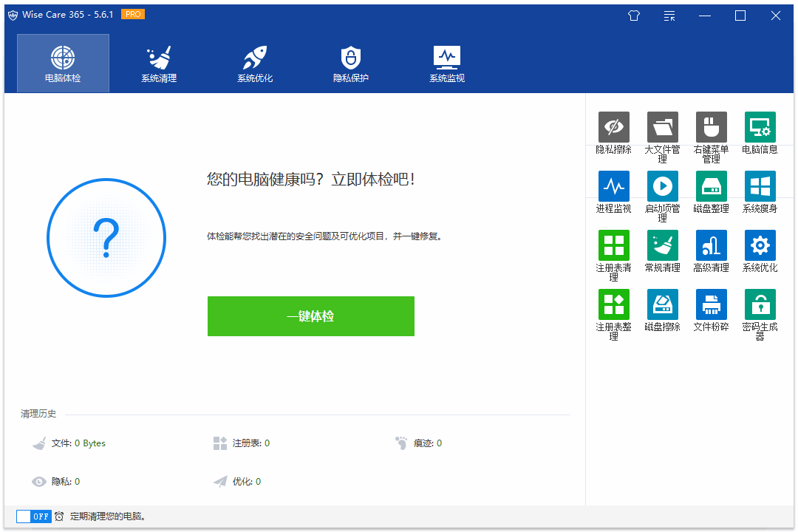Launch 启动项管理 startup manager
Image resolution: width=798 pixels, height=532 pixels.
click(662, 187)
